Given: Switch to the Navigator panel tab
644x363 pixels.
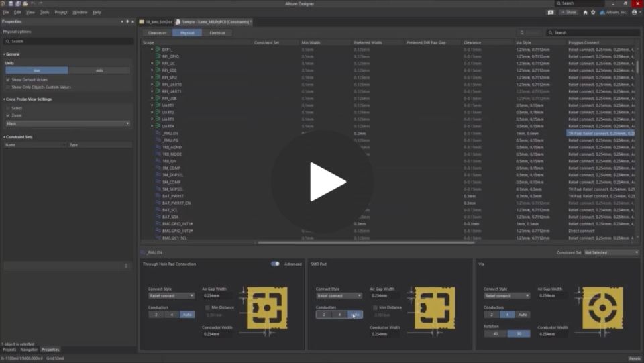Looking at the screenshot, I should (x=29, y=350).
